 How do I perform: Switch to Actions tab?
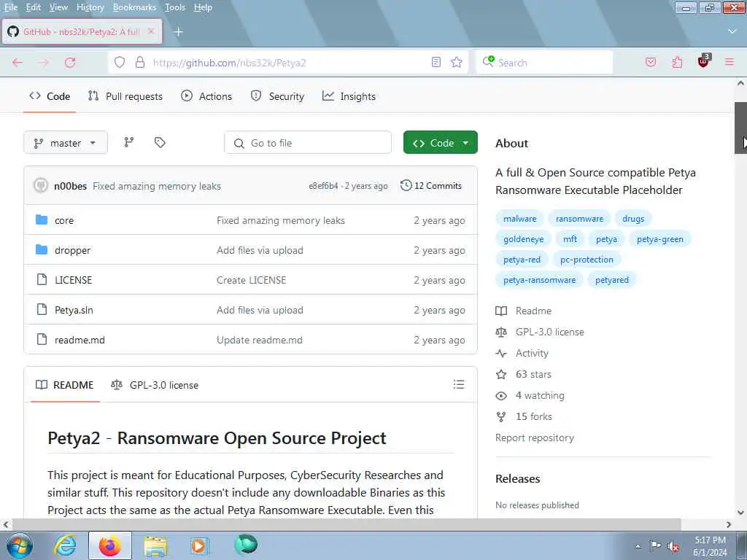click(x=206, y=96)
